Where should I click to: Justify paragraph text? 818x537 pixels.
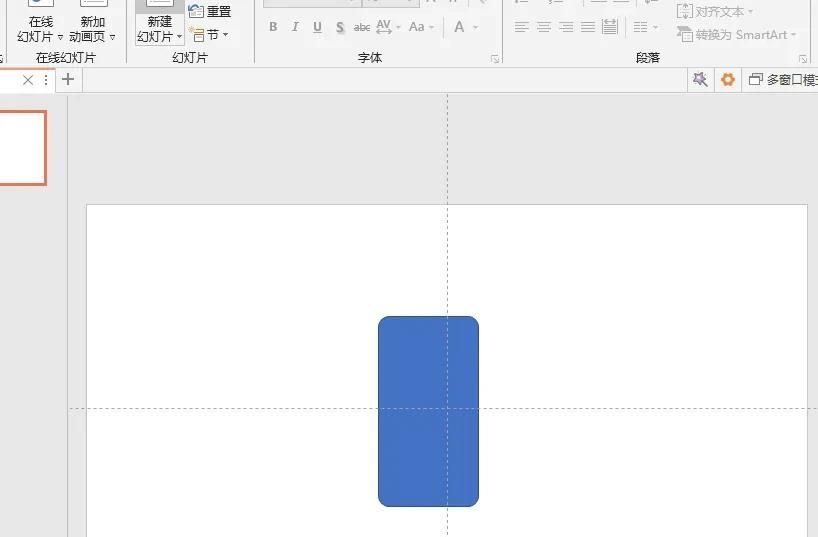(x=588, y=27)
